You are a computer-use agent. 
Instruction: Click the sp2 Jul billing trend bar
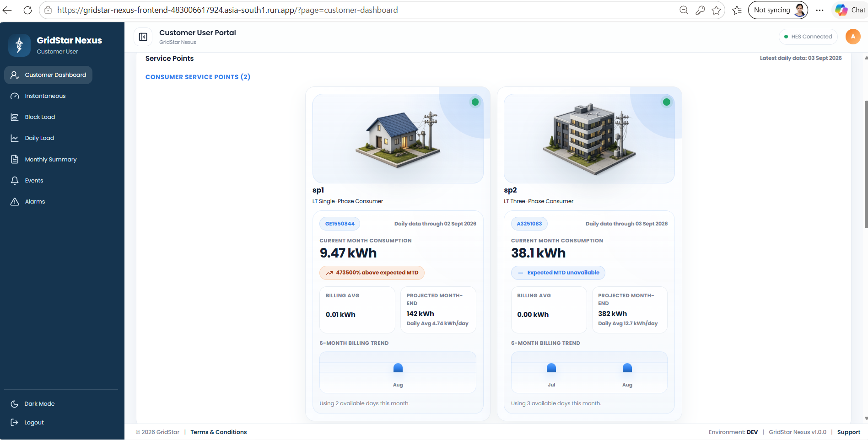551,368
